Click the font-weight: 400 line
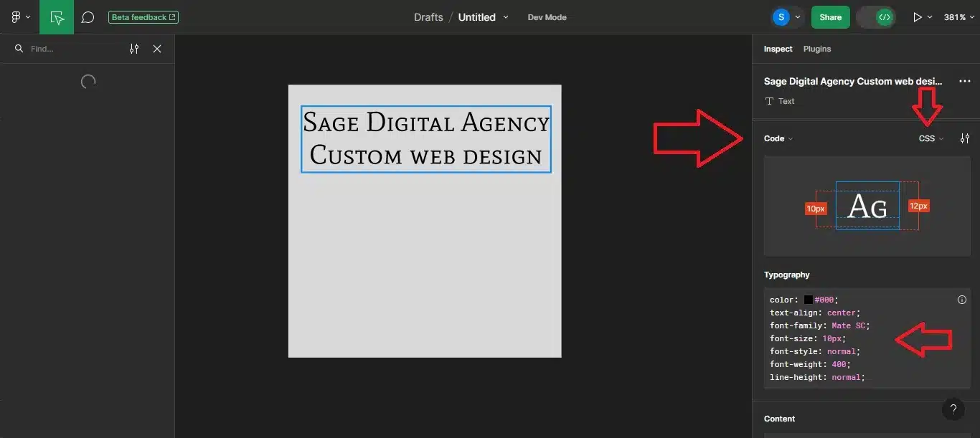Image resolution: width=980 pixels, height=438 pixels. tap(811, 364)
